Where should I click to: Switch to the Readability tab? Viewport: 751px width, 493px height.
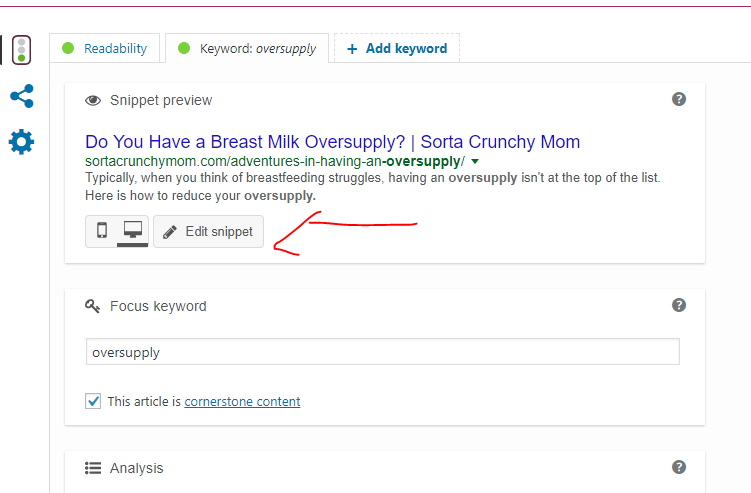pos(104,48)
